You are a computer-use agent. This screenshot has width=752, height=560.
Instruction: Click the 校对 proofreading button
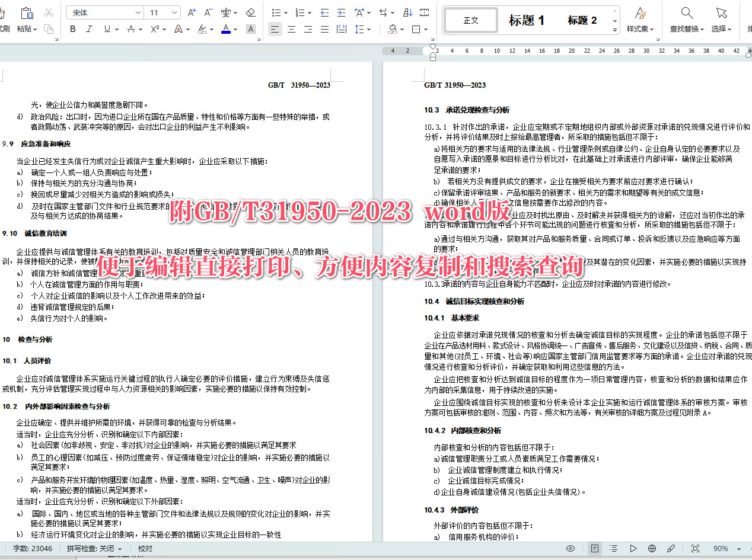(x=145, y=548)
